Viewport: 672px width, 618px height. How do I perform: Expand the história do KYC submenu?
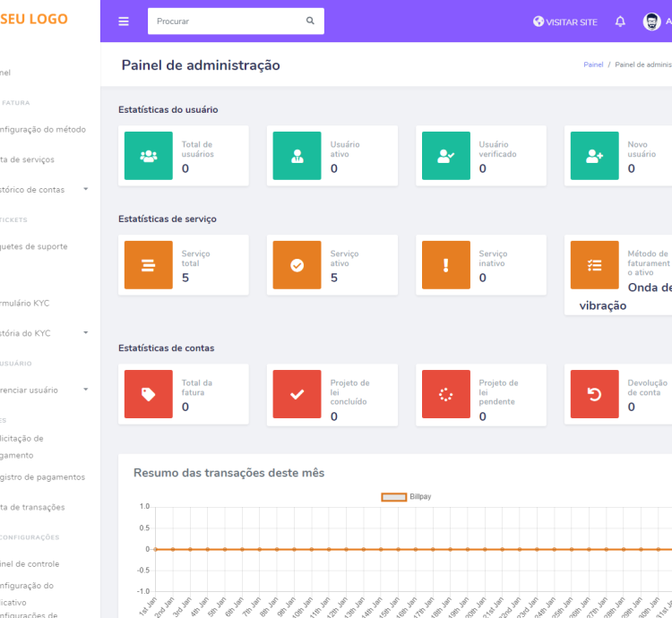86,333
